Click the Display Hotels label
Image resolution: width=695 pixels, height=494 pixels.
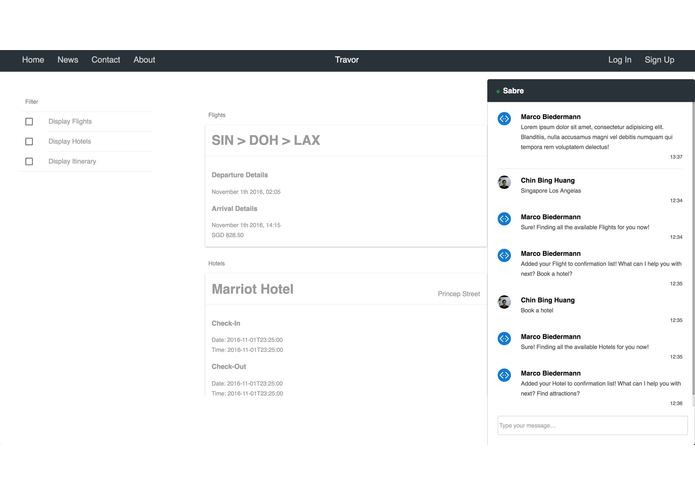tap(70, 141)
